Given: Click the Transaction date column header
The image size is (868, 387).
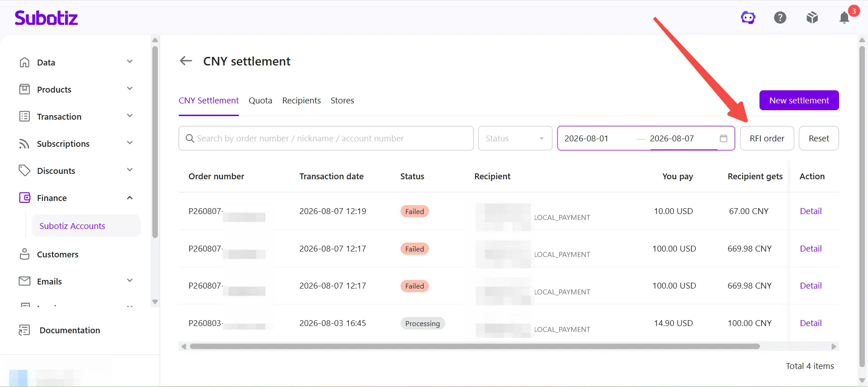Looking at the screenshot, I should click(x=331, y=176).
